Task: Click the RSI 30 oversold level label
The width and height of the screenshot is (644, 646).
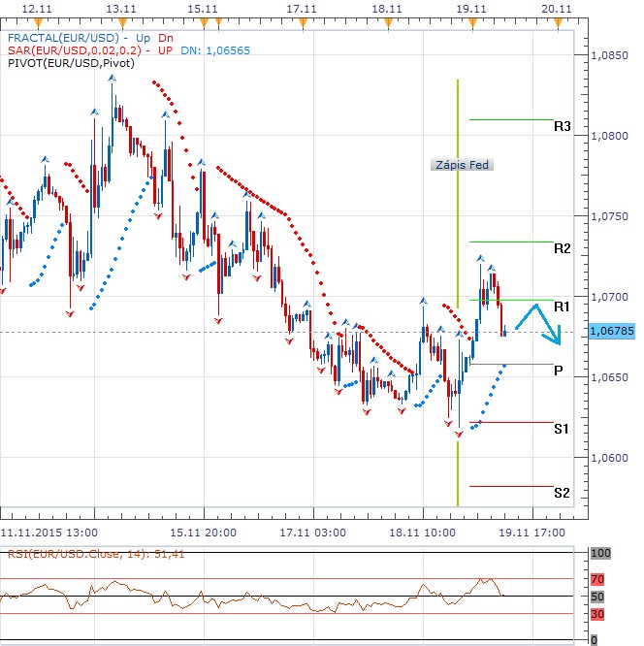Action: 598,614
